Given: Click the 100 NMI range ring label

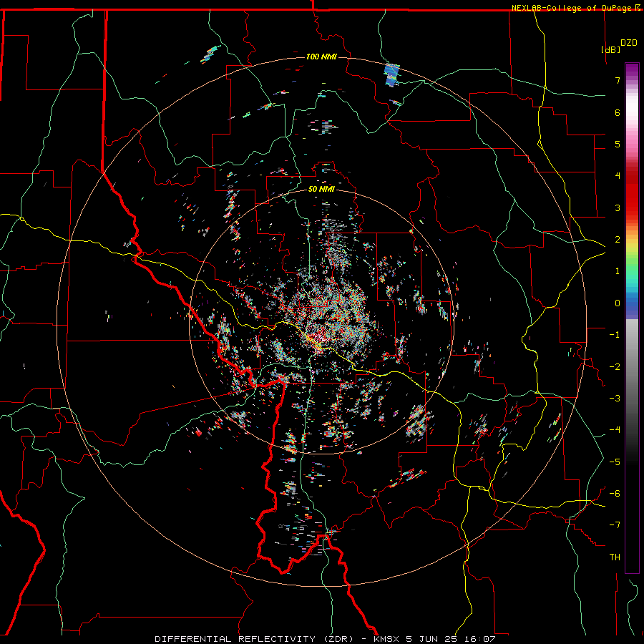Looking at the screenshot, I should click(321, 57).
